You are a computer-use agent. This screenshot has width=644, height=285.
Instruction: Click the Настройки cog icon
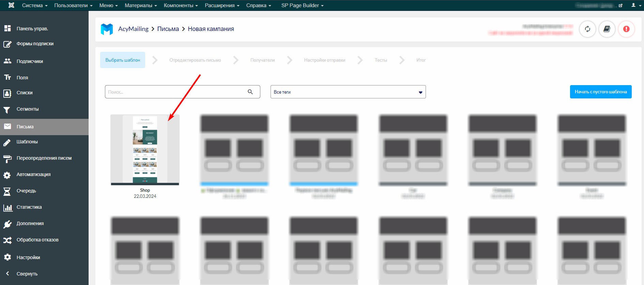(7, 257)
